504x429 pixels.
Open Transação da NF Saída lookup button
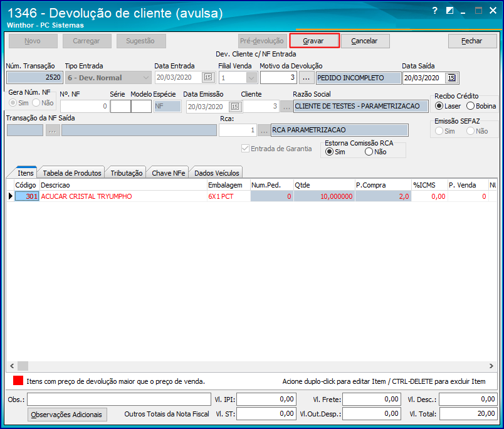pos(53,130)
